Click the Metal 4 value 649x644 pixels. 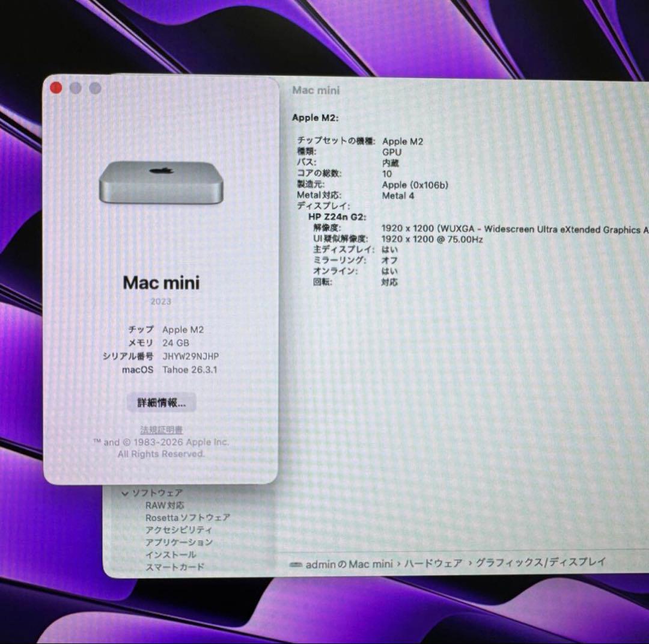[398, 196]
